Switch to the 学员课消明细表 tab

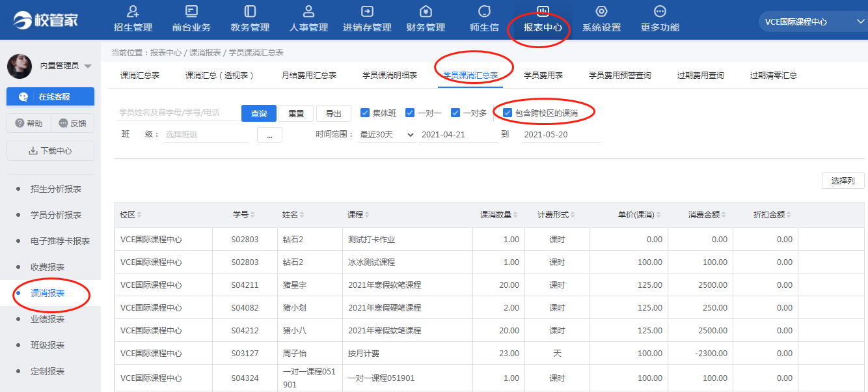point(390,76)
